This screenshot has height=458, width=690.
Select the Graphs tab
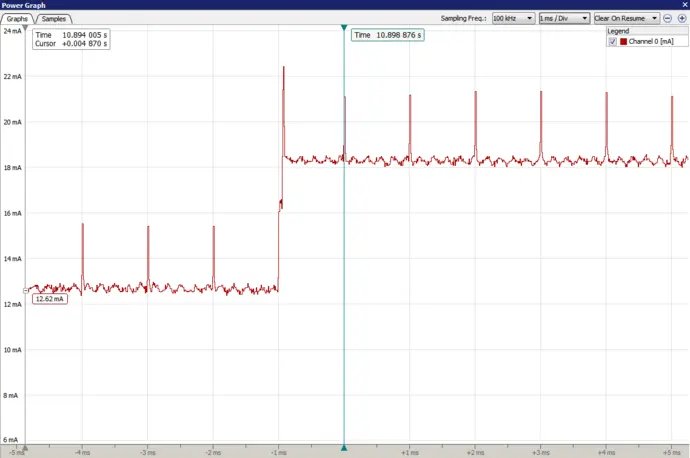(17, 19)
